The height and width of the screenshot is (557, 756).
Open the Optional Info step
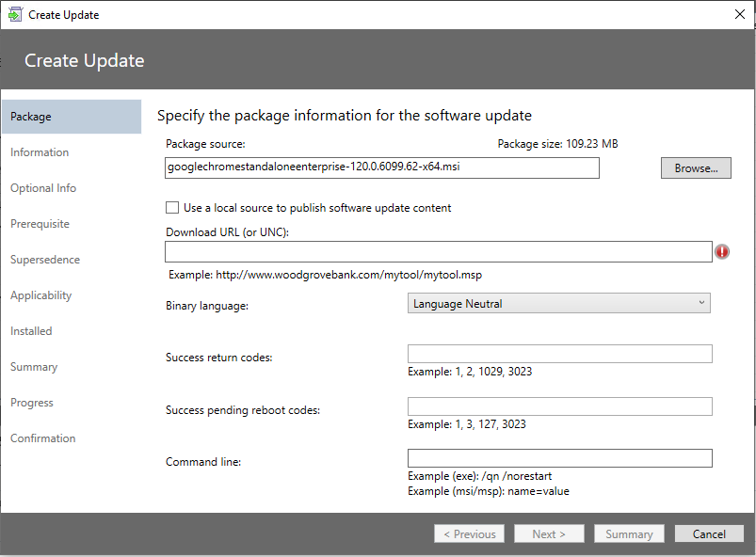click(x=43, y=188)
